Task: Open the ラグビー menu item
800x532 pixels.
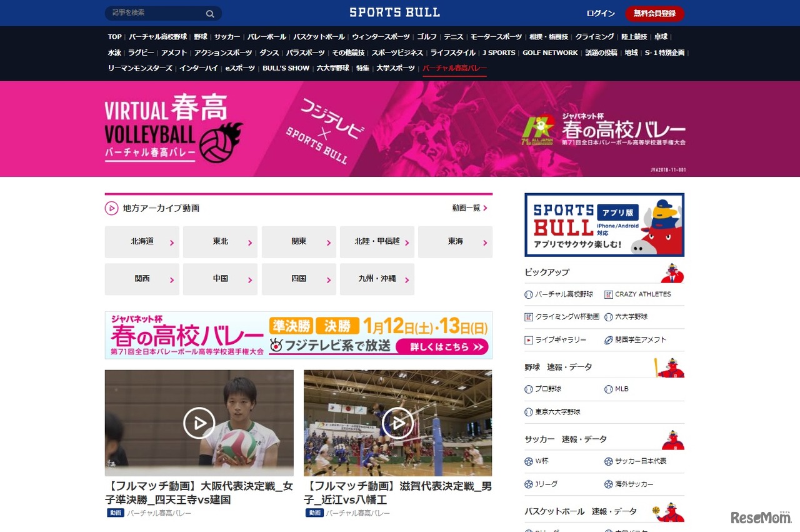Action: pyautogui.click(x=141, y=53)
